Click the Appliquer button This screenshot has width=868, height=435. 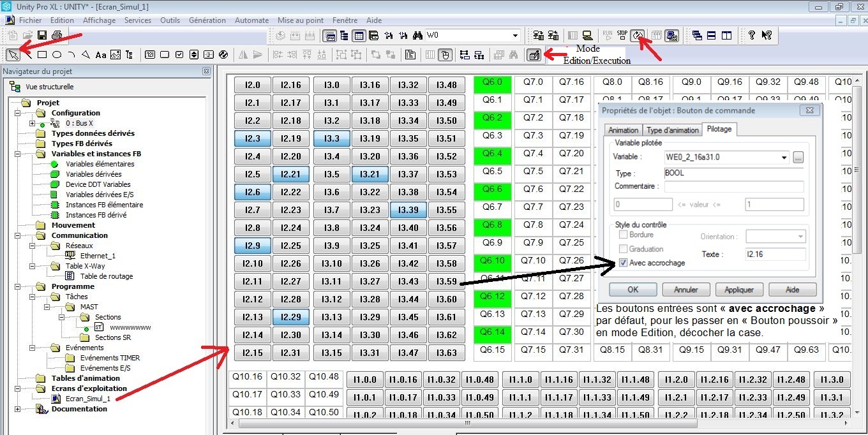pyautogui.click(x=739, y=290)
